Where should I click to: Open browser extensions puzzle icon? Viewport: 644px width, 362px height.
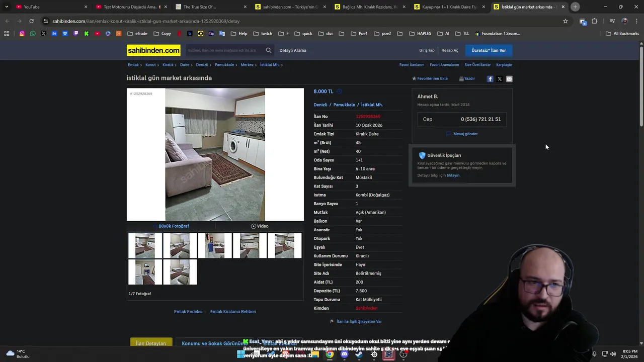(x=595, y=21)
